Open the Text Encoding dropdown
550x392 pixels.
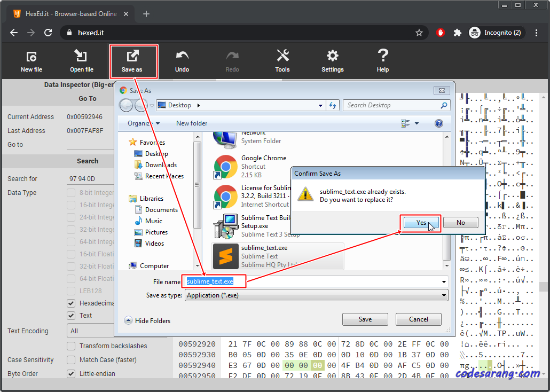(90, 331)
